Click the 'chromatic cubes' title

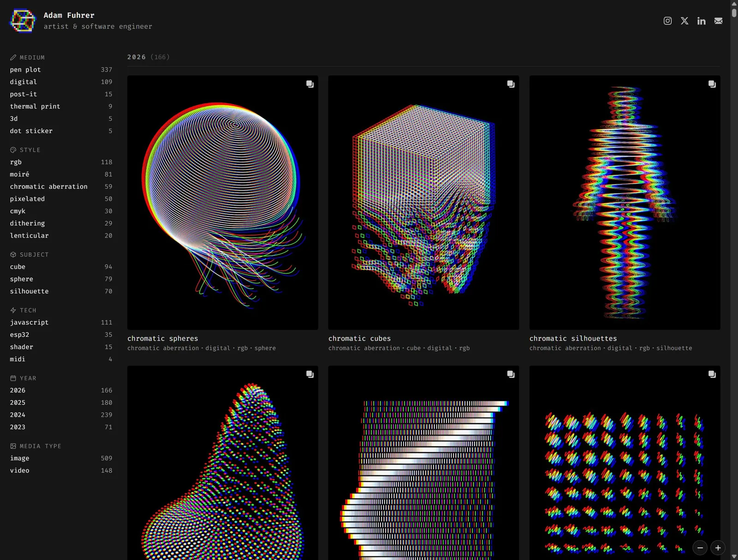[360, 338]
